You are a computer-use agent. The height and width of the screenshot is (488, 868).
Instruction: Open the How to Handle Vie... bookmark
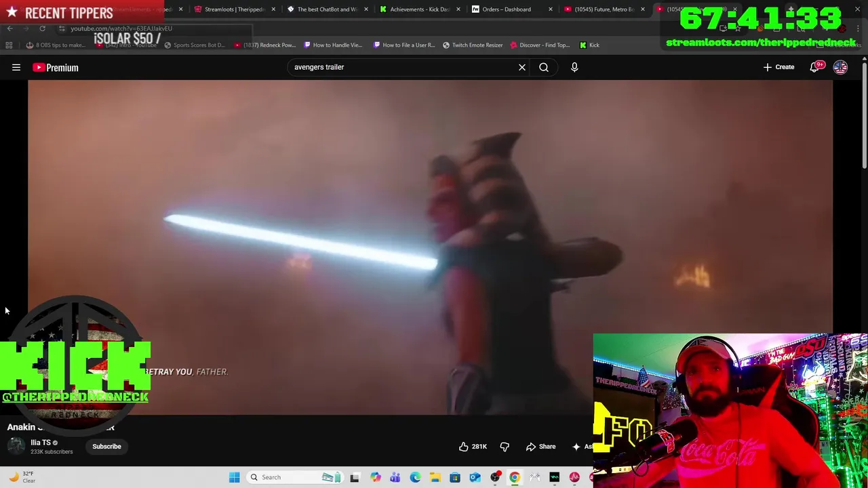click(333, 45)
